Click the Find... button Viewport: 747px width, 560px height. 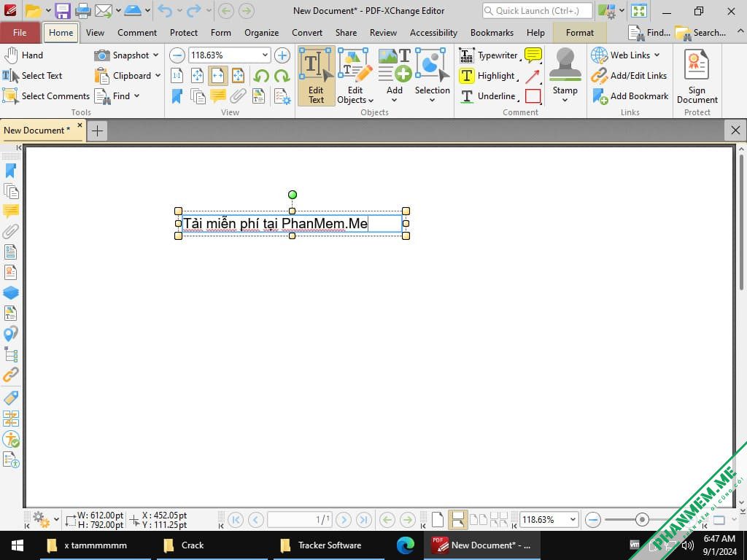650,32
